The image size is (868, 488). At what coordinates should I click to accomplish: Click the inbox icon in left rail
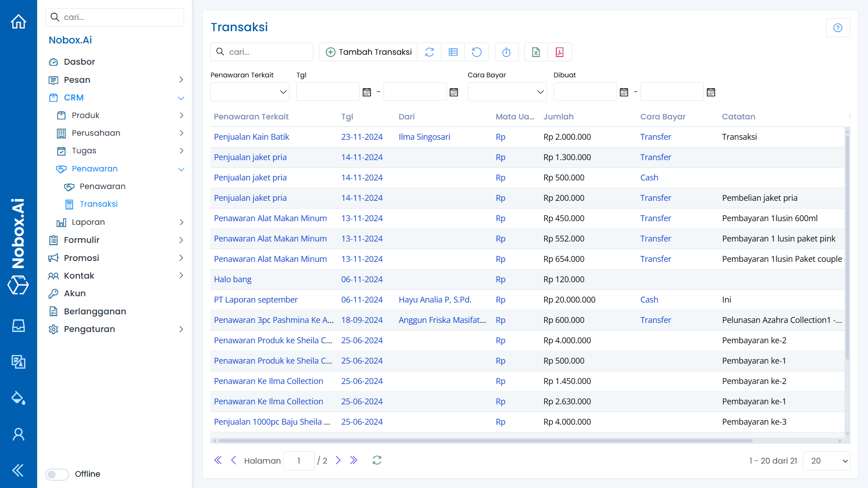[x=18, y=325]
